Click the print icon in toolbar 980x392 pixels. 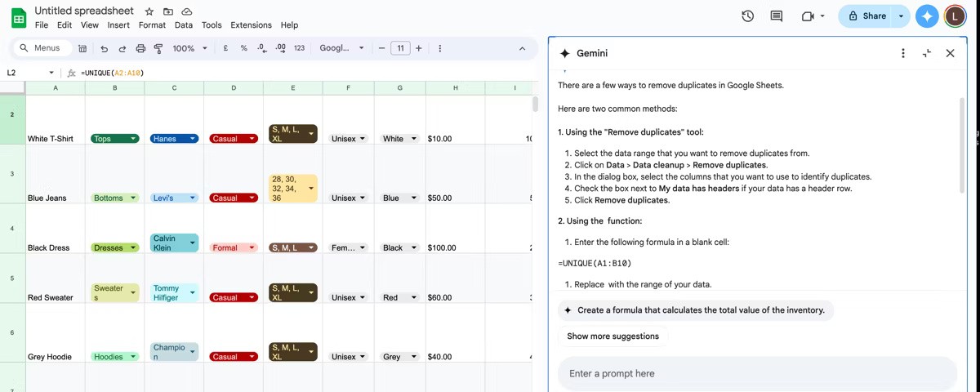click(x=140, y=48)
